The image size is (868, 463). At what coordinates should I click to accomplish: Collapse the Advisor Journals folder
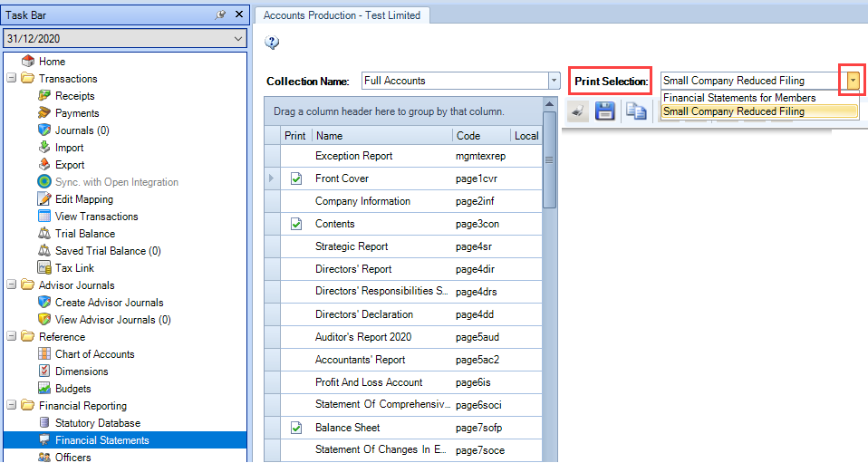tap(11, 285)
